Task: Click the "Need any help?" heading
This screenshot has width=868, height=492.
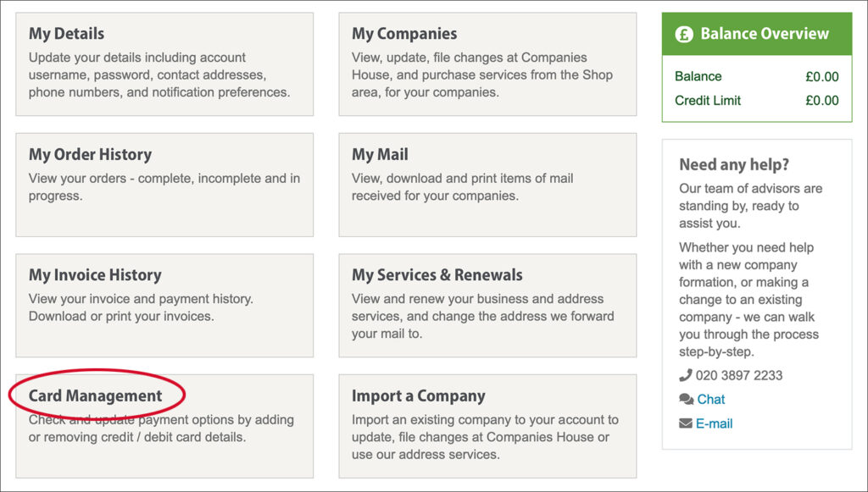Action: pyautogui.click(x=733, y=164)
